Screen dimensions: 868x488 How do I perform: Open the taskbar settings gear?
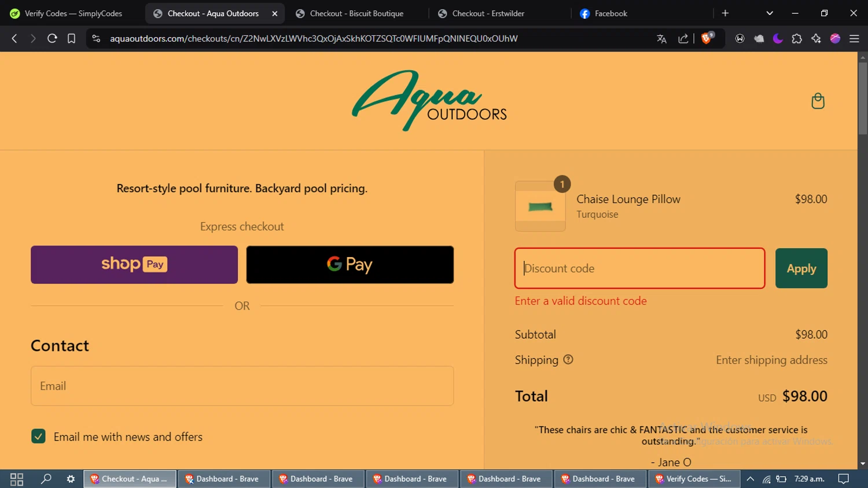[71, 479]
